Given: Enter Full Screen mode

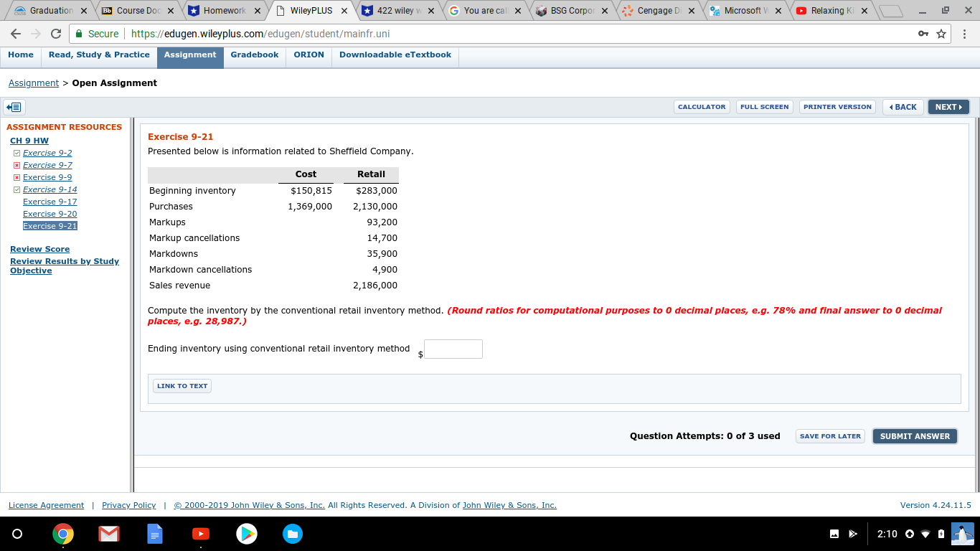Looking at the screenshot, I should click(764, 106).
